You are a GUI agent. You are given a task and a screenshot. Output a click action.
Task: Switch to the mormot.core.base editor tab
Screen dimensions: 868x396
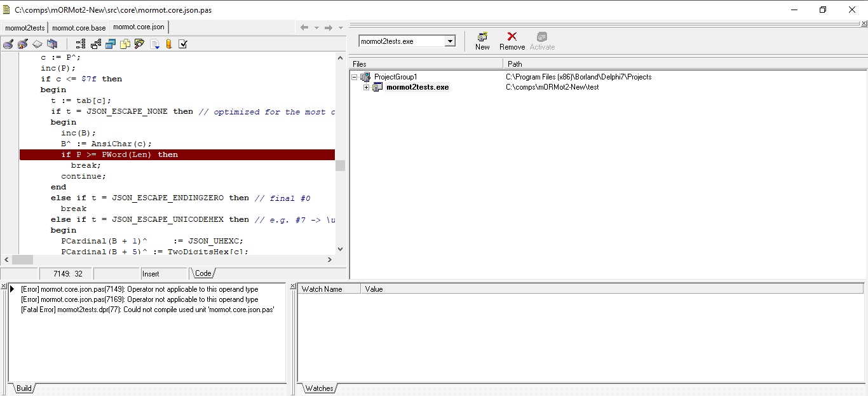[79, 27]
